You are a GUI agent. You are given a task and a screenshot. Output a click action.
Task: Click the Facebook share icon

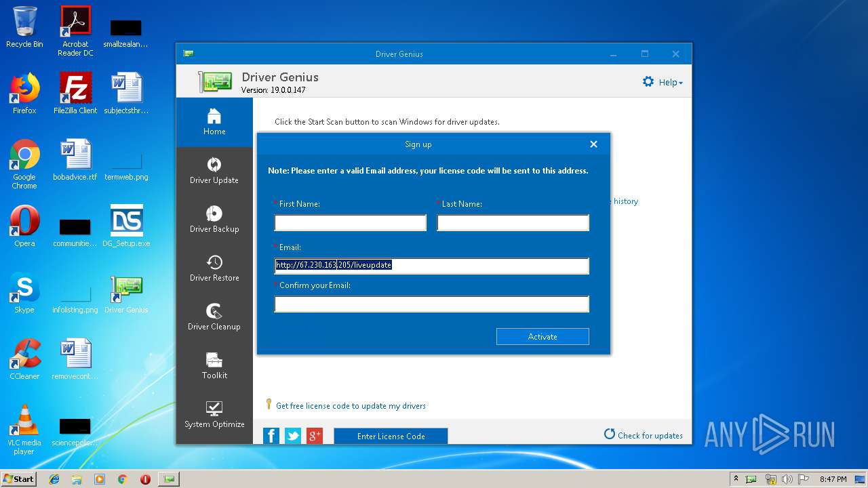[x=271, y=436]
